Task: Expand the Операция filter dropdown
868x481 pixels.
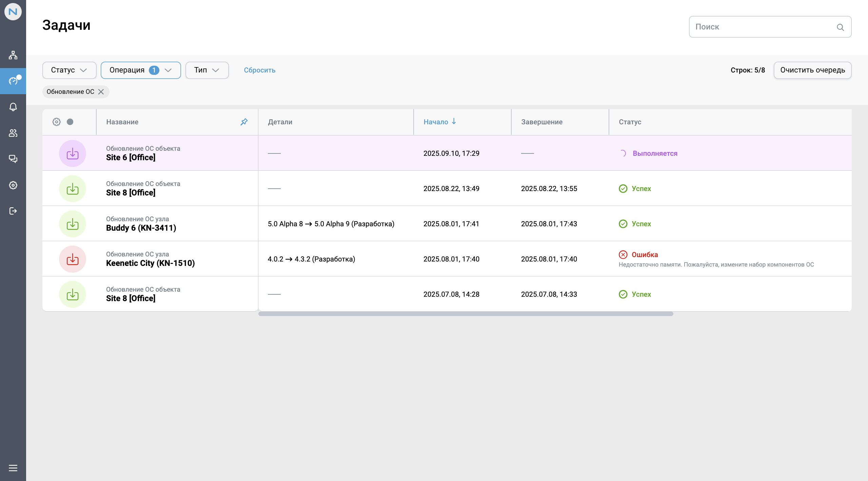Action: point(141,70)
